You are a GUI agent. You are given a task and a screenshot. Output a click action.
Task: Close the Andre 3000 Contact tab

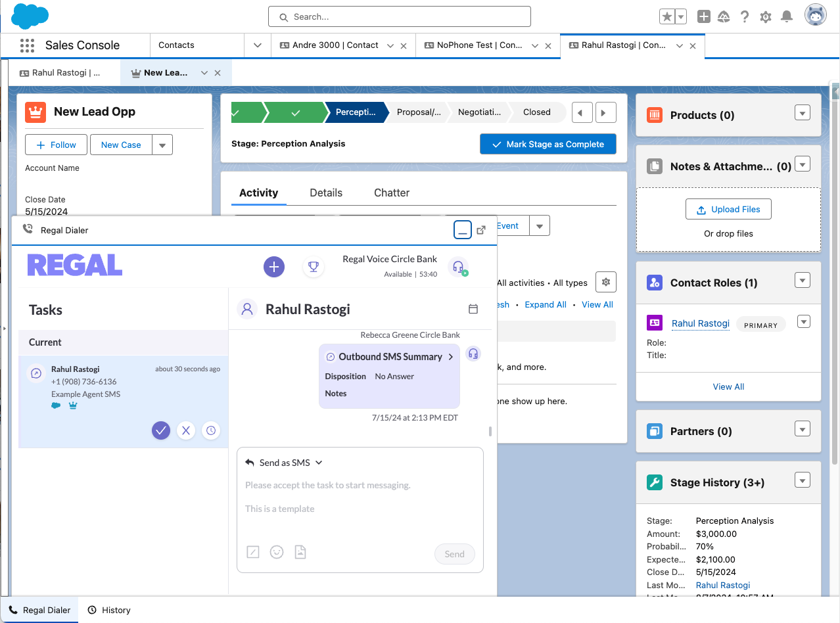[404, 46]
